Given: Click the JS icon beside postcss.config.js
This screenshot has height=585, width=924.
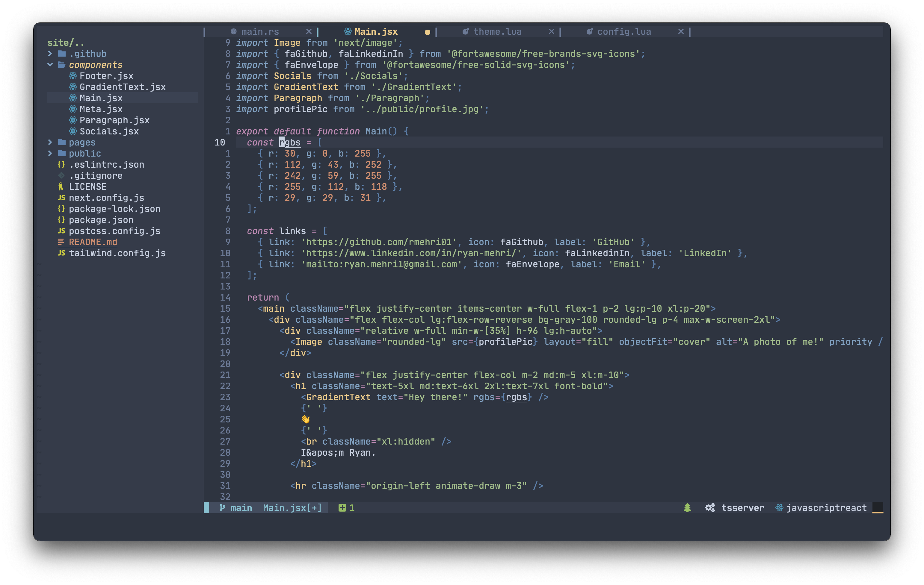Looking at the screenshot, I should click(x=61, y=231).
